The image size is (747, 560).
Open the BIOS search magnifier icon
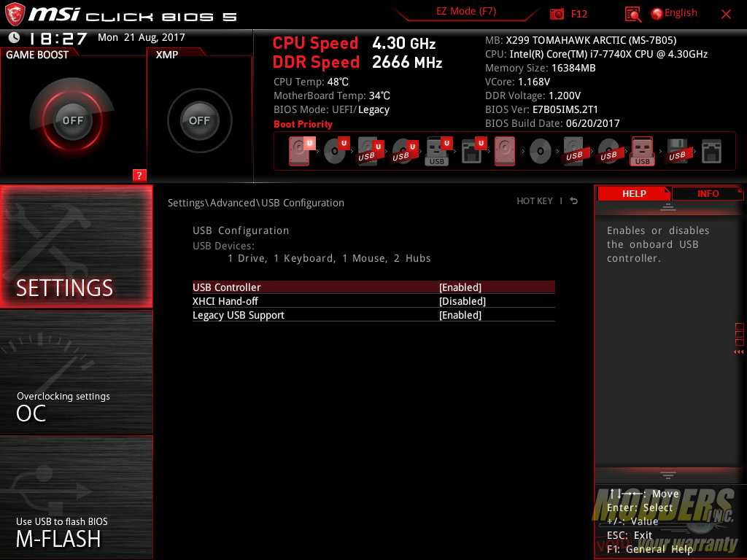pos(632,15)
